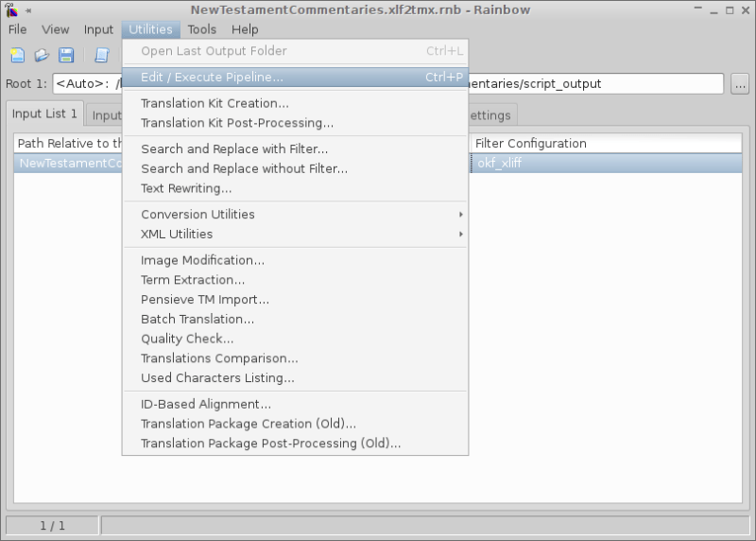Click the 1 / 1 status bar counter
This screenshot has width=756, height=541.
52,526
